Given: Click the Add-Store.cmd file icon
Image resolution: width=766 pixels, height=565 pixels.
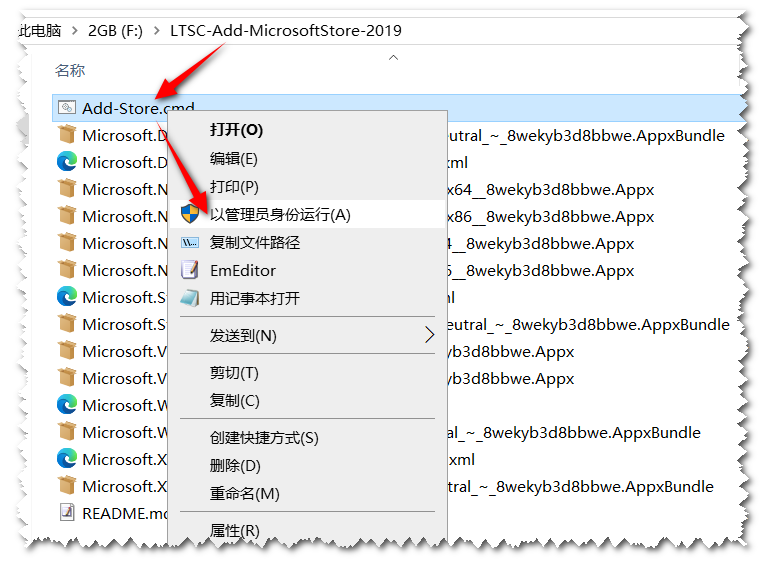Looking at the screenshot, I should click(x=66, y=107).
